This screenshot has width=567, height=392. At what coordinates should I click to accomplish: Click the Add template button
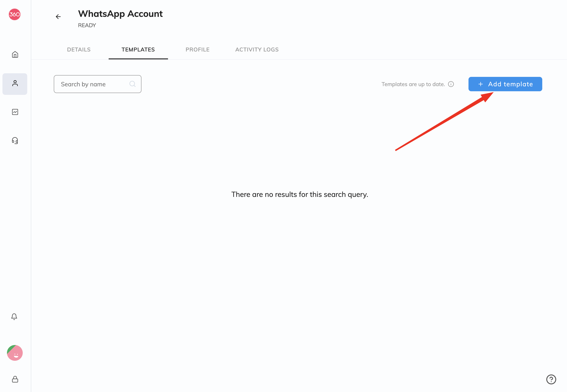click(x=505, y=84)
